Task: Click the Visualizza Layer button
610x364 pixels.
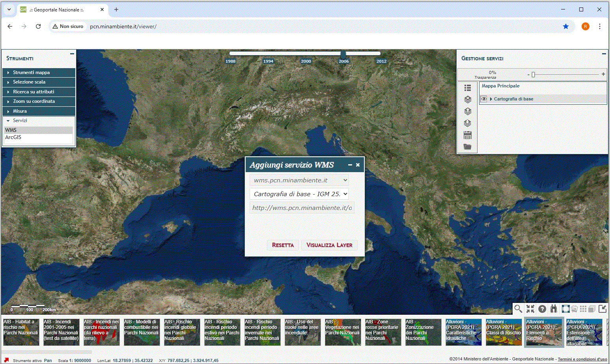Action: [x=329, y=245]
